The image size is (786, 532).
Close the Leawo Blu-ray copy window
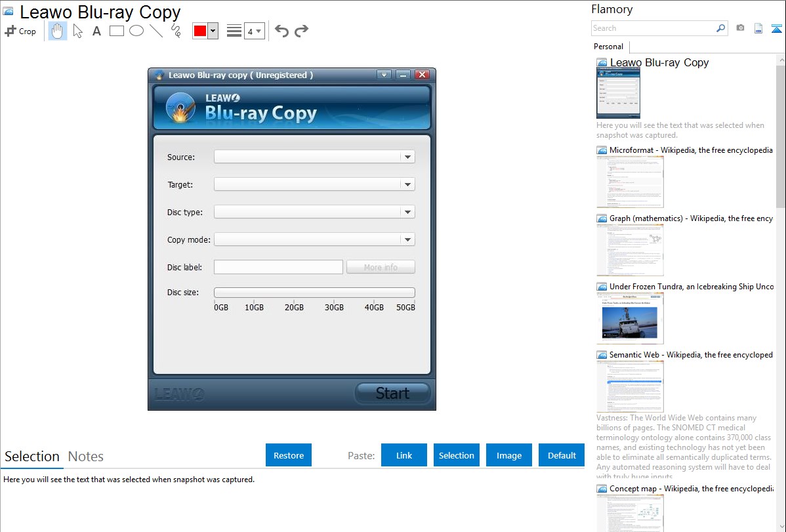pyautogui.click(x=422, y=75)
